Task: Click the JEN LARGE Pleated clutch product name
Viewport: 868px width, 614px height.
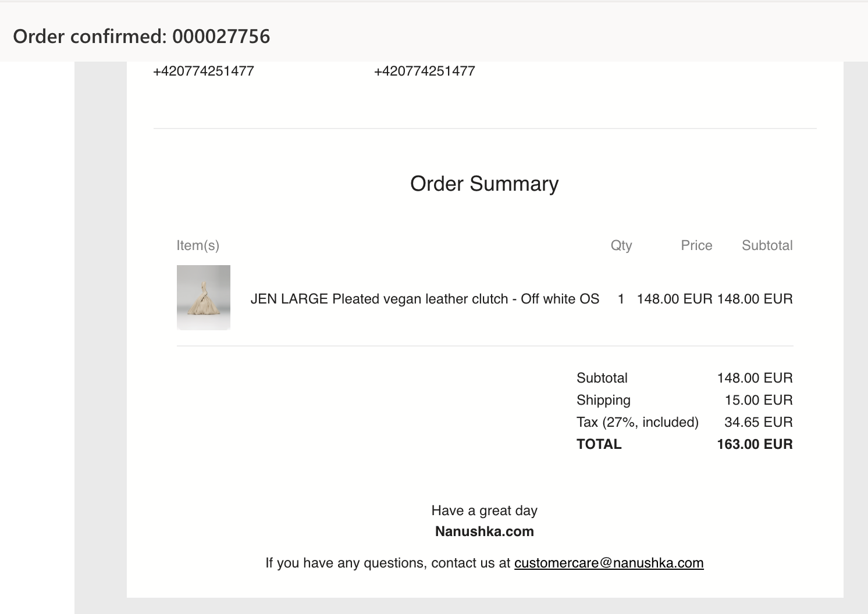Action: 425,299
